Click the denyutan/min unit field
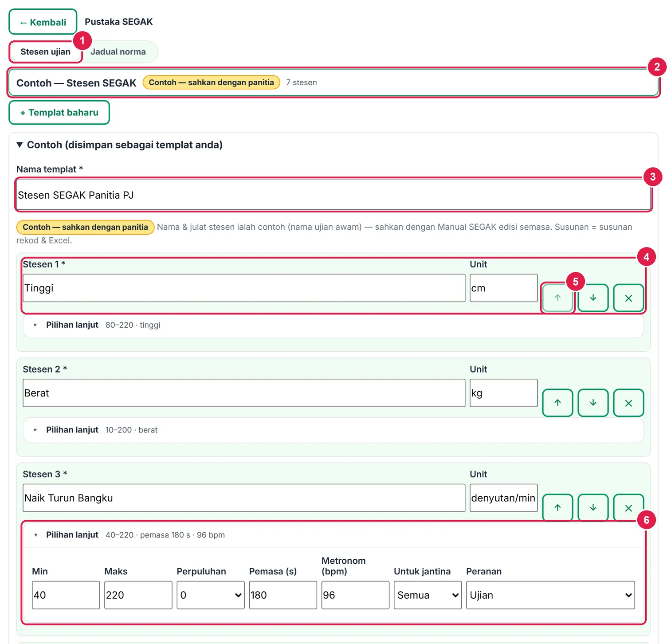 click(x=503, y=498)
